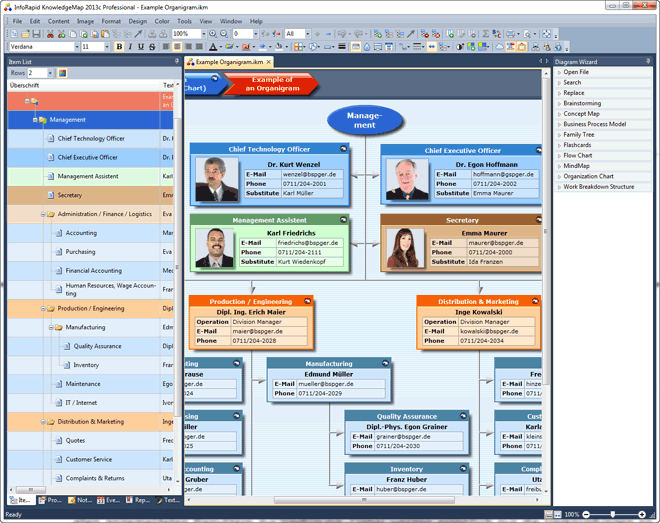Viewport: 660px width, 523px height.
Task: Toggle justify text alignment button
Action: 199,47
